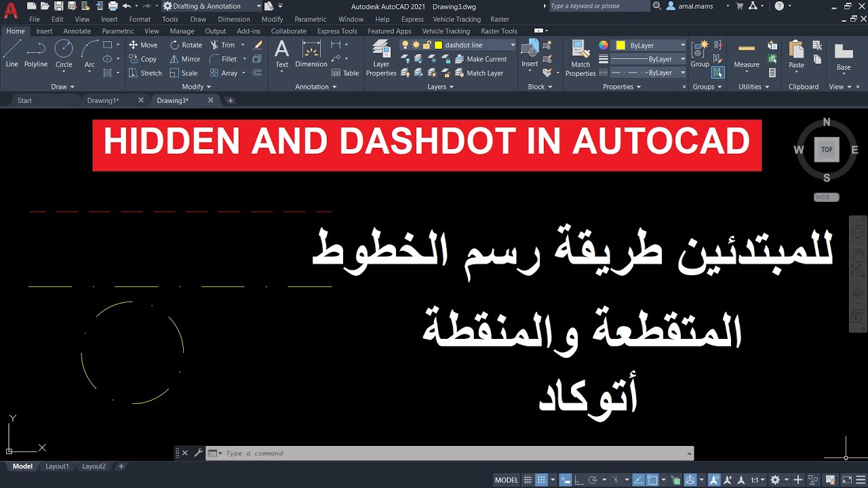Click the MODEL button in status bar
This screenshot has height=488, width=868.
coord(507,480)
